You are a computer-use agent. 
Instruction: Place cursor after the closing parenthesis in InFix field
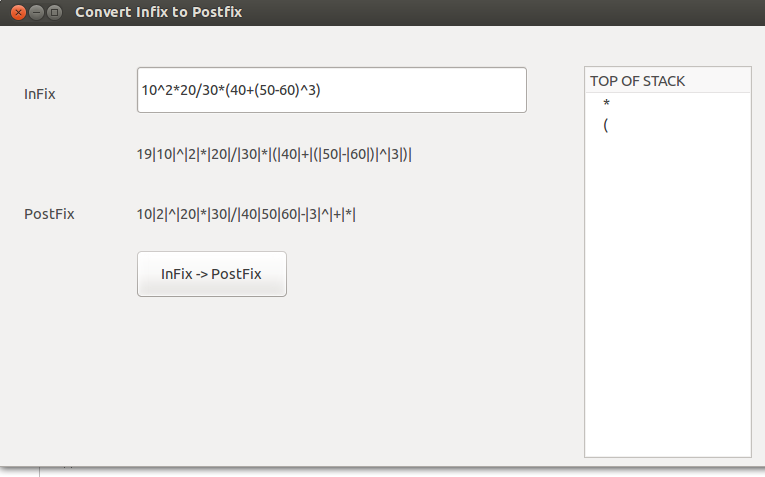pyautogui.click(x=321, y=90)
